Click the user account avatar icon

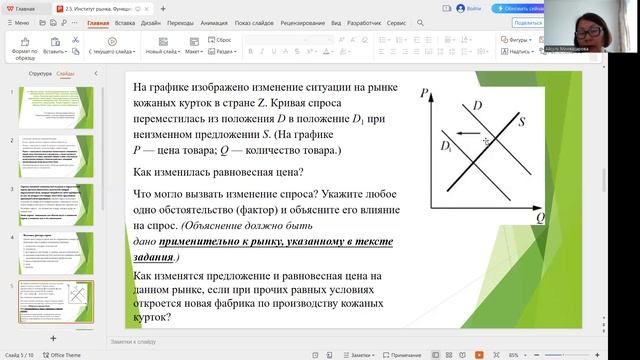460,9
